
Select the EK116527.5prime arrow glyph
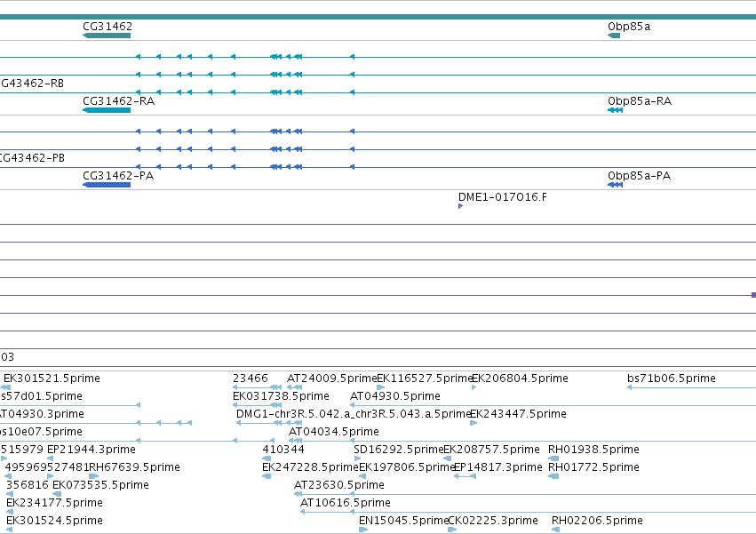click(x=380, y=387)
